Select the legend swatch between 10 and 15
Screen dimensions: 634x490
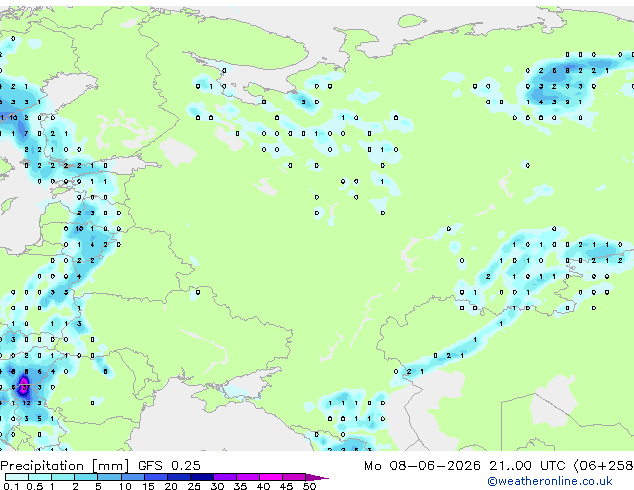(x=132, y=477)
